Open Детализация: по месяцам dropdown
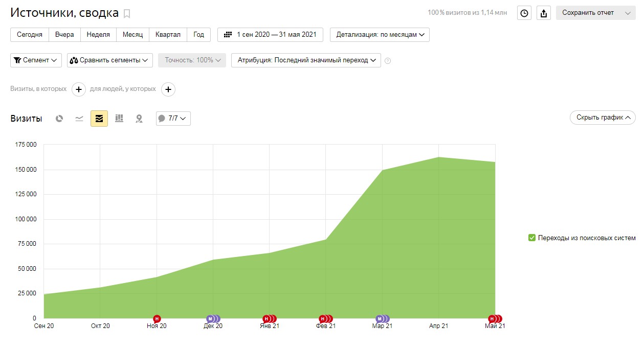Image resolution: width=644 pixels, height=350 pixels. coord(380,35)
